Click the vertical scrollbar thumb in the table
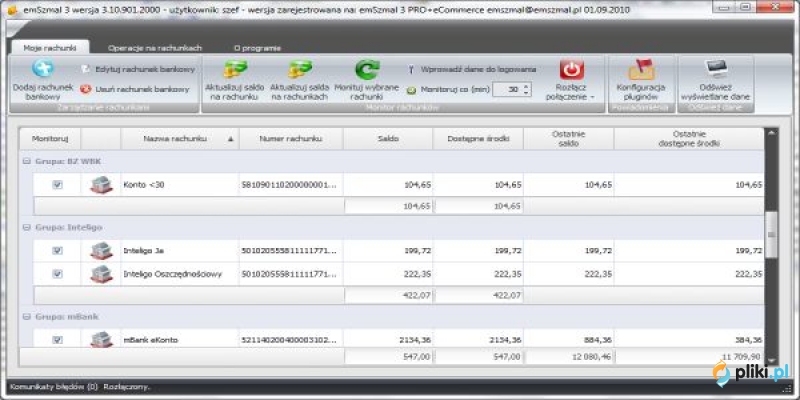This screenshot has width=800, height=400. 771,235
